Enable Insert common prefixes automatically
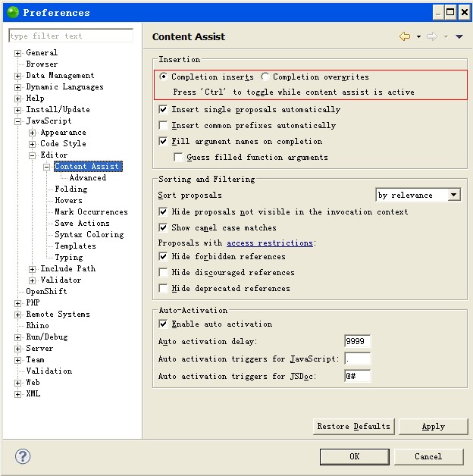The width and height of the screenshot is (473, 476). (x=163, y=126)
